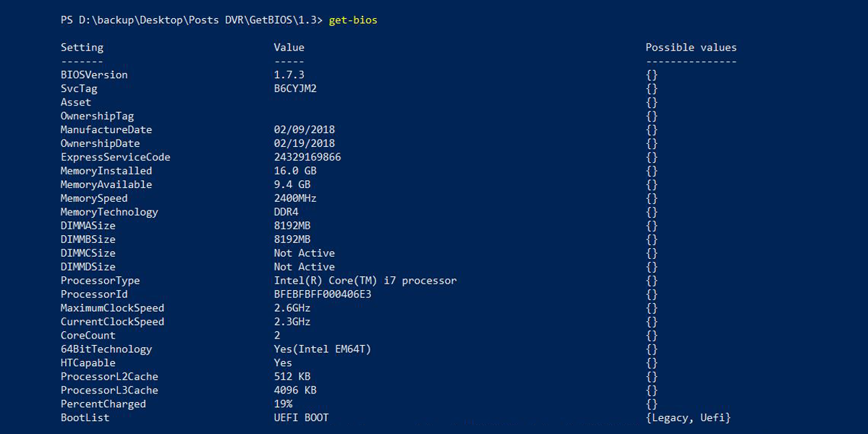Image resolution: width=868 pixels, height=434 pixels.
Task: Click the OwnershipDate value 02/19/2018
Action: [x=304, y=144]
